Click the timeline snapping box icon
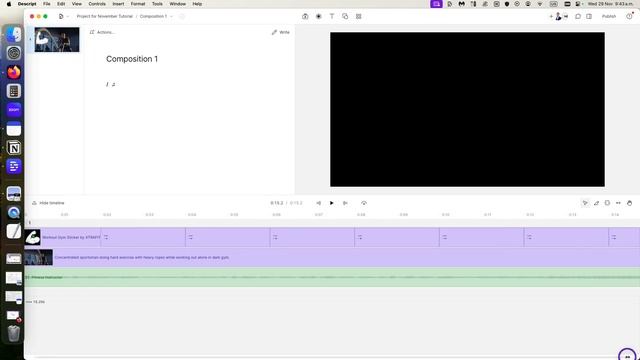 click(x=607, y=203)
